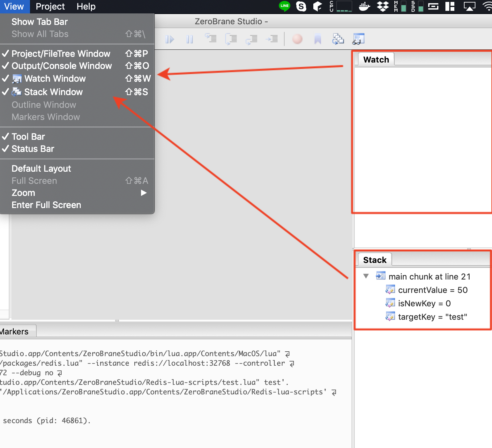
Task: Toggle off the Status Bar option
Action: click(33, 149)
